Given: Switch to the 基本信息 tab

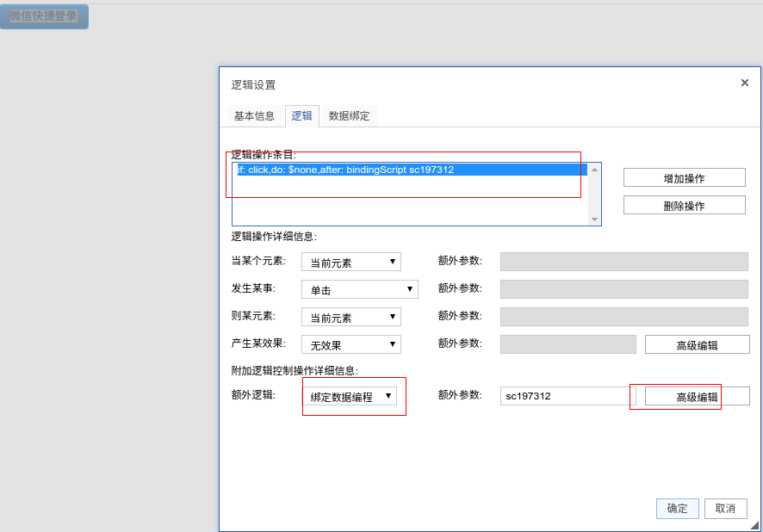Looking at the screenshot, I should 254,116.
